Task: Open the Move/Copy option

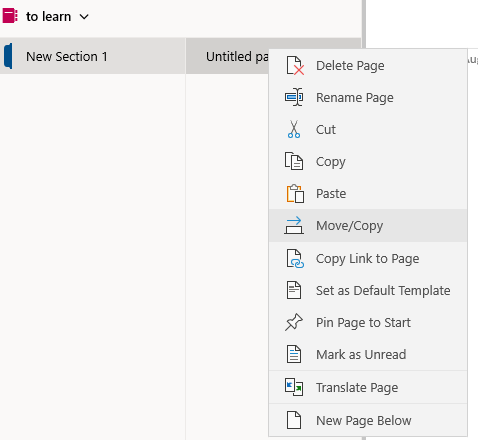Action: coord(368,226)
